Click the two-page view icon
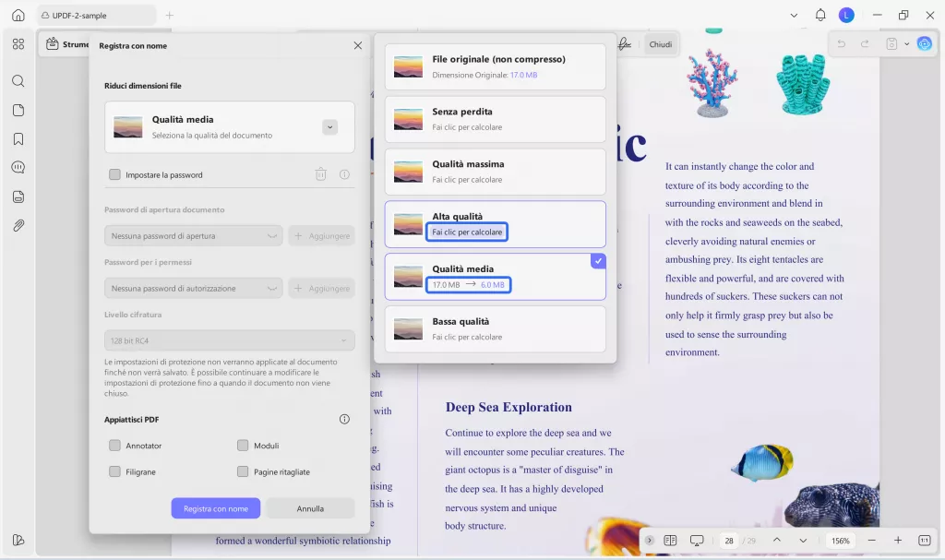 [670, 540]
